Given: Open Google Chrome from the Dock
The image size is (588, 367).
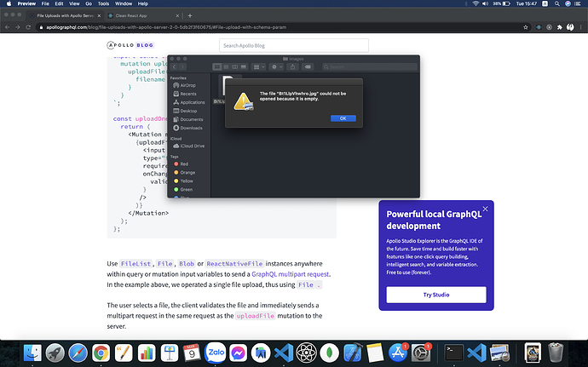Looking at the screenshot, I should click(101, 353).
